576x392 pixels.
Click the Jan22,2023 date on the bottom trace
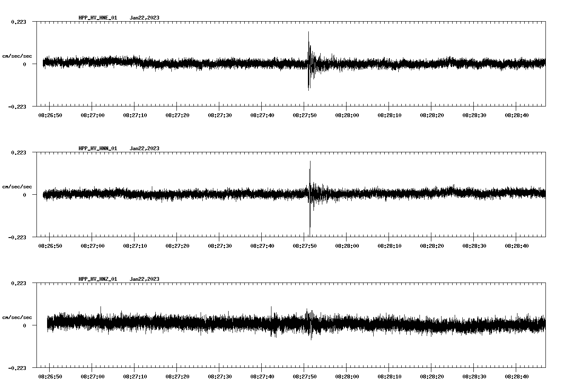point(145,279)
